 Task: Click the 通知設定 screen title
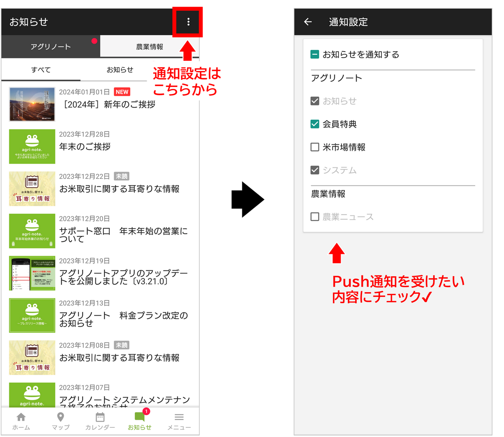tap(348, 22)
